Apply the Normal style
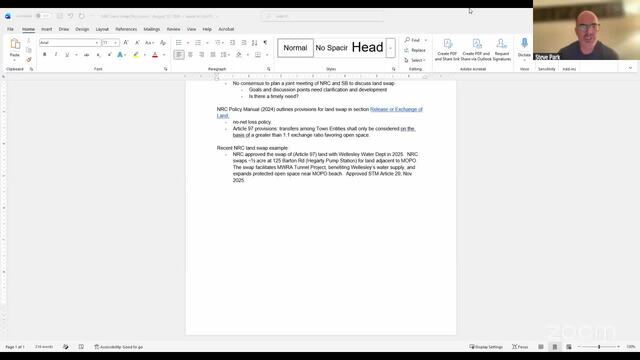This screenshot has width=640, height=360. tap(295, 48)
